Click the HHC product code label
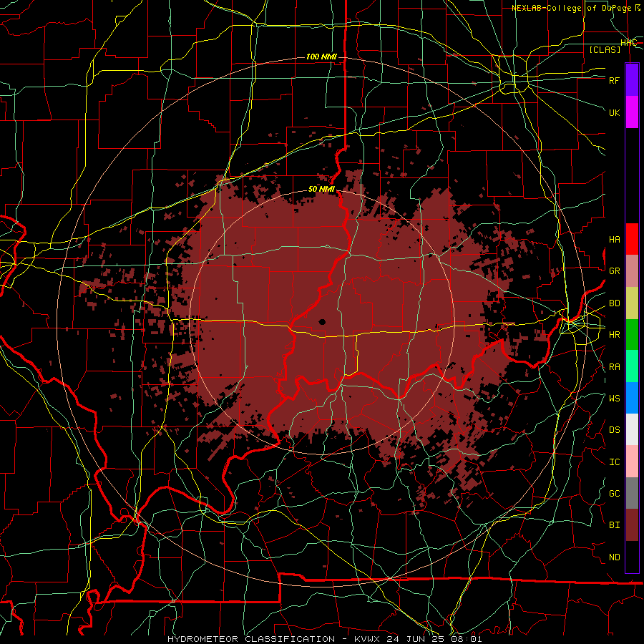 coord(628,43)
